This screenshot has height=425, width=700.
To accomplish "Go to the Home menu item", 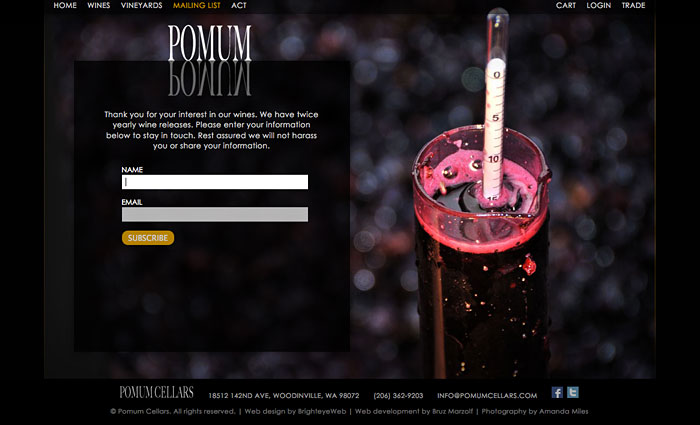I will tap(65, 5).
